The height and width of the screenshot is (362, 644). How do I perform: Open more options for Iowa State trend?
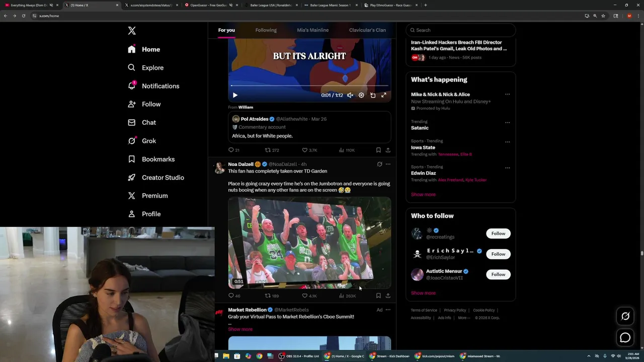point(507,142)
